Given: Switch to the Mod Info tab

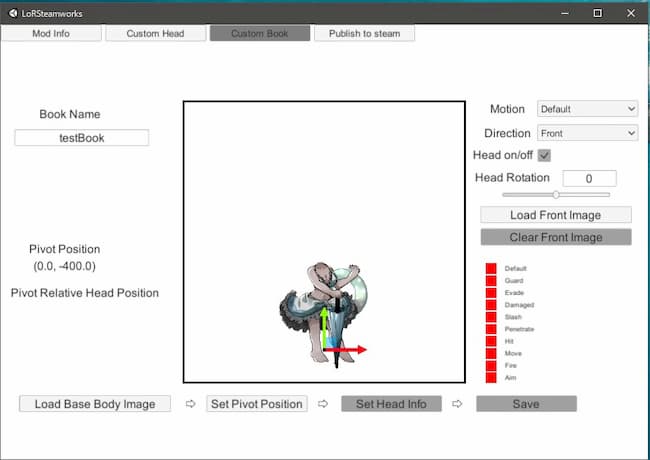Looking at the screenshot, I should pyautogui.click(x=51, y=34).
